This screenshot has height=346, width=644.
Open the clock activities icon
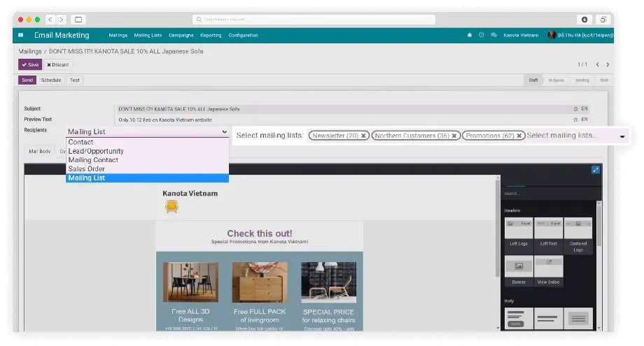point(482,35)
